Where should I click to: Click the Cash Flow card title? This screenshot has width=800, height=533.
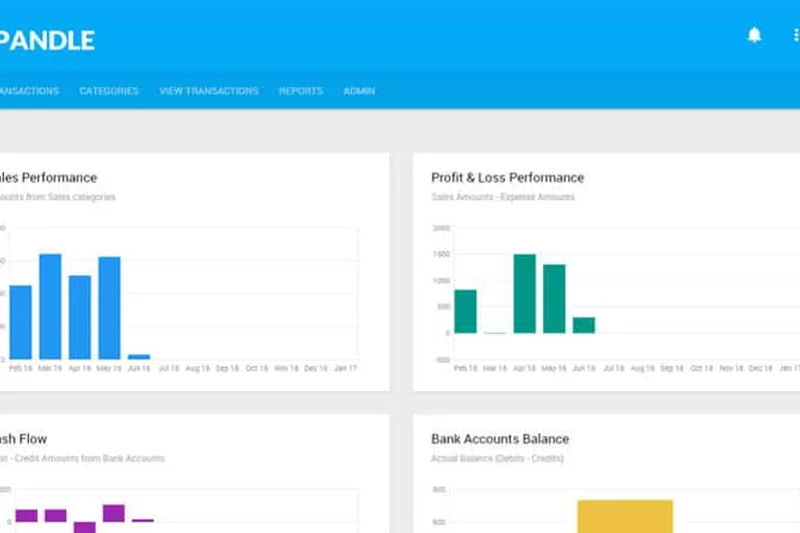click(23, 439)
